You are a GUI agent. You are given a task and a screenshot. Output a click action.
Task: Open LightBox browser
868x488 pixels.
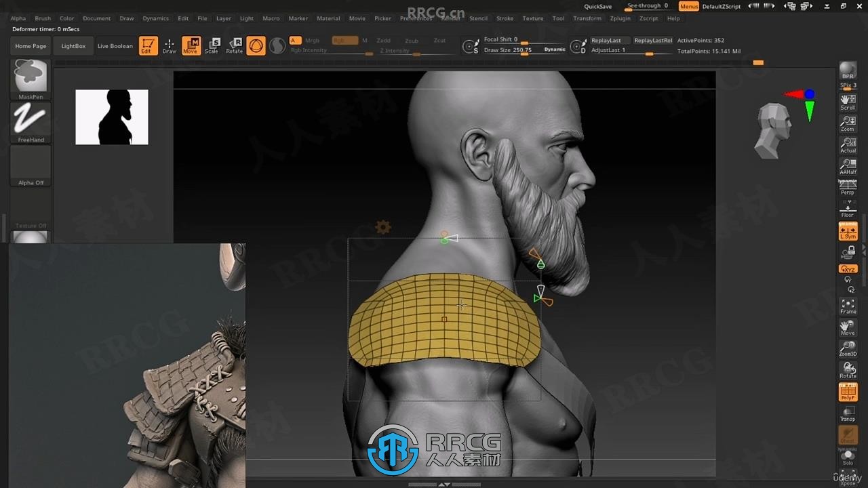73,46
